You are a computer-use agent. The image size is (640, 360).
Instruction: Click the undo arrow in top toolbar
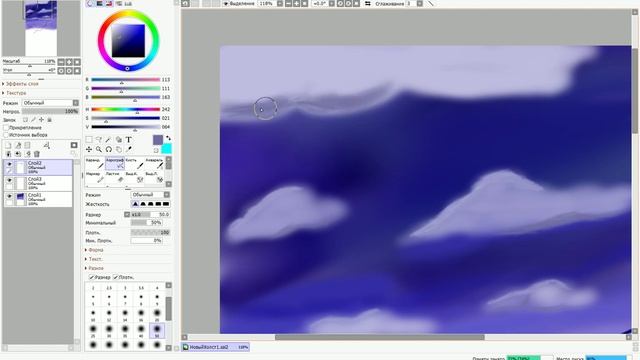coord(185,3)
